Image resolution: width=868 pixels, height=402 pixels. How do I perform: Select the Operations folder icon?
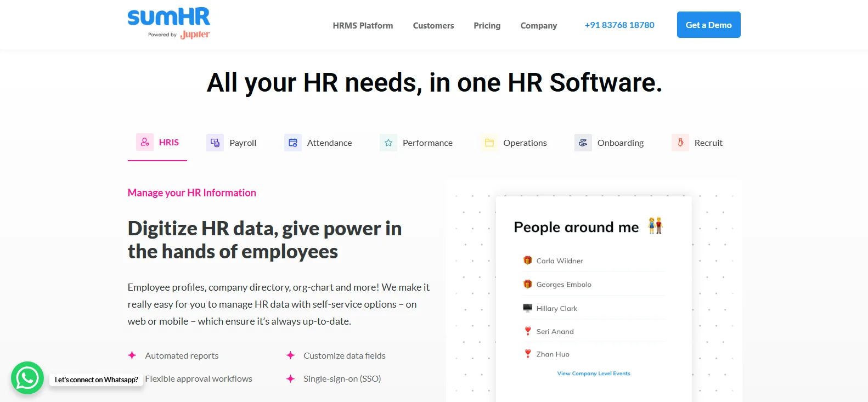489,143
